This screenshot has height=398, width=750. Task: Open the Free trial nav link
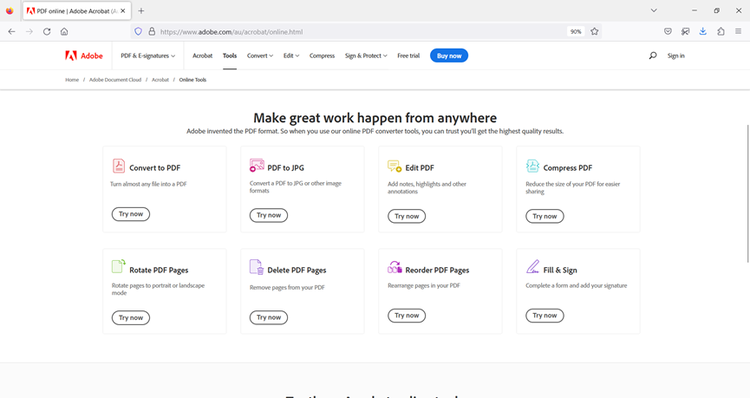click(x=408, y=55)
